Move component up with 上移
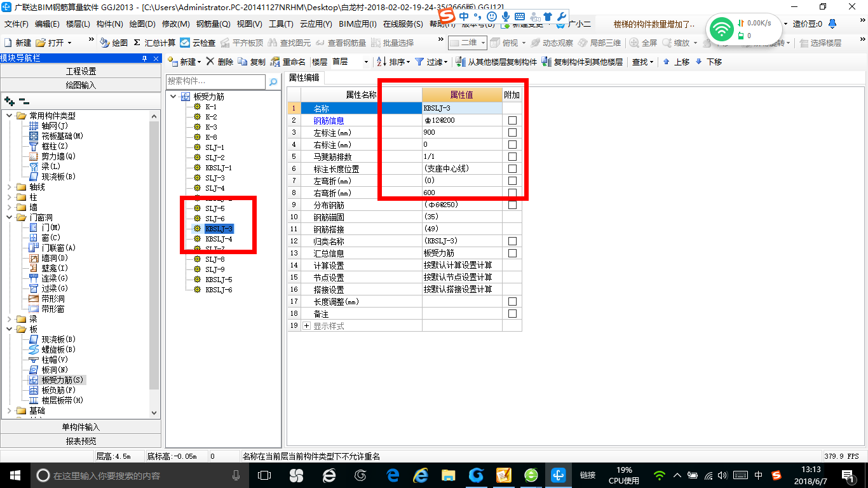 point(675,62)
